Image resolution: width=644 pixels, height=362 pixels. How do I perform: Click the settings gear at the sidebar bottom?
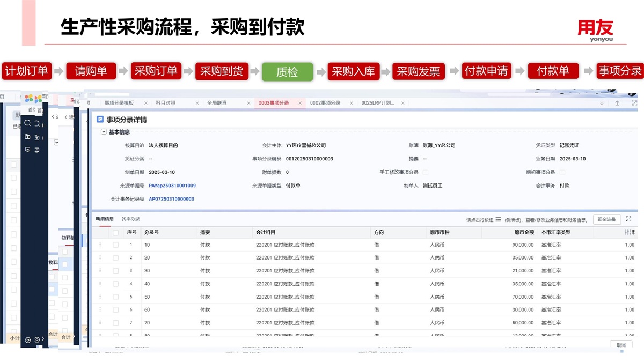pos(28,340)
